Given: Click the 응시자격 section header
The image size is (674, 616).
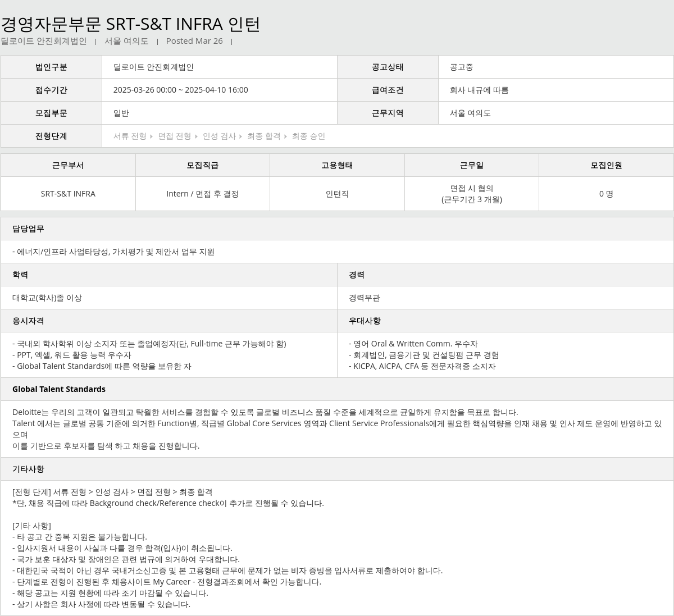Looking at the screenshot, I should coord(168,321).
